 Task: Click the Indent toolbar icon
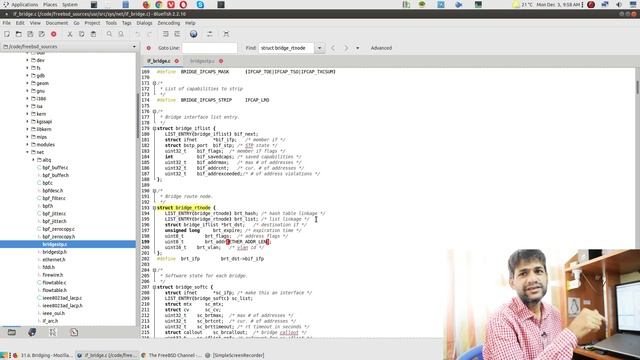(x=177, y=34)
